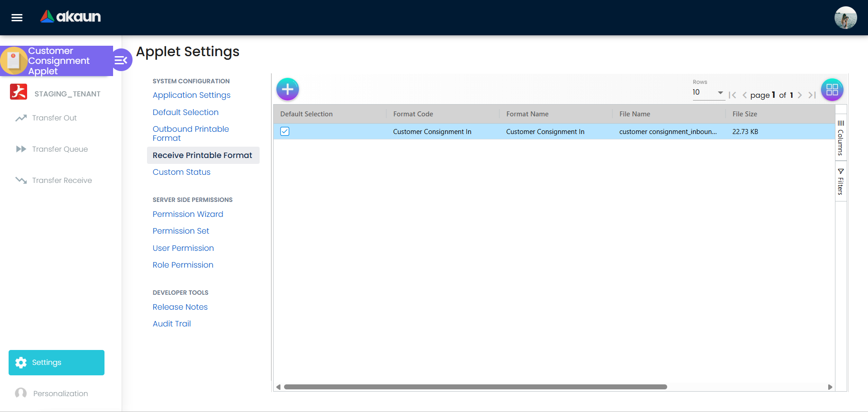Select the Transfer Out sidebar item
The width and height of the screenshot is (868, 412).
click(54, 118)
